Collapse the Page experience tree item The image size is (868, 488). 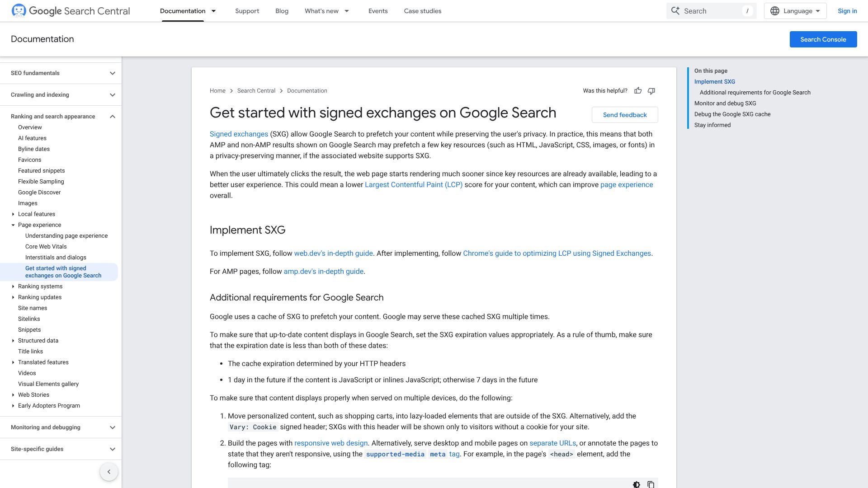click(x=13, y=225)
